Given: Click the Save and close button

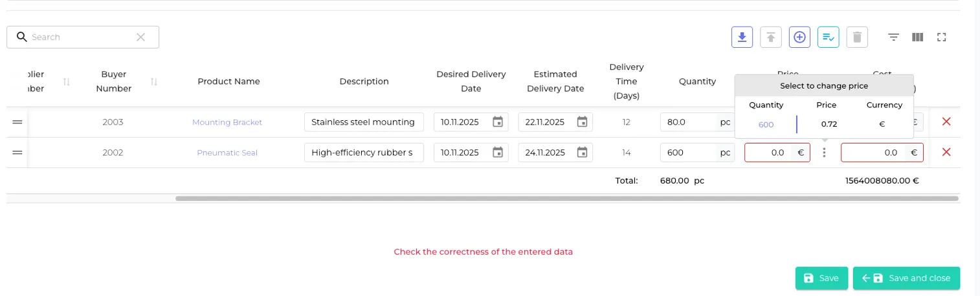Looking at the screenshot, I should tap(906, 278).
